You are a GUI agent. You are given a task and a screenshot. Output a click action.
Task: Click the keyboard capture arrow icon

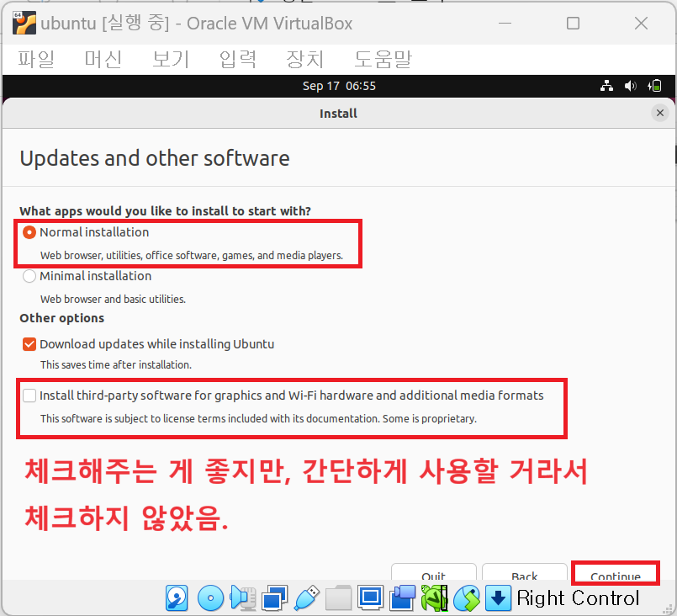tap(498, 597)
